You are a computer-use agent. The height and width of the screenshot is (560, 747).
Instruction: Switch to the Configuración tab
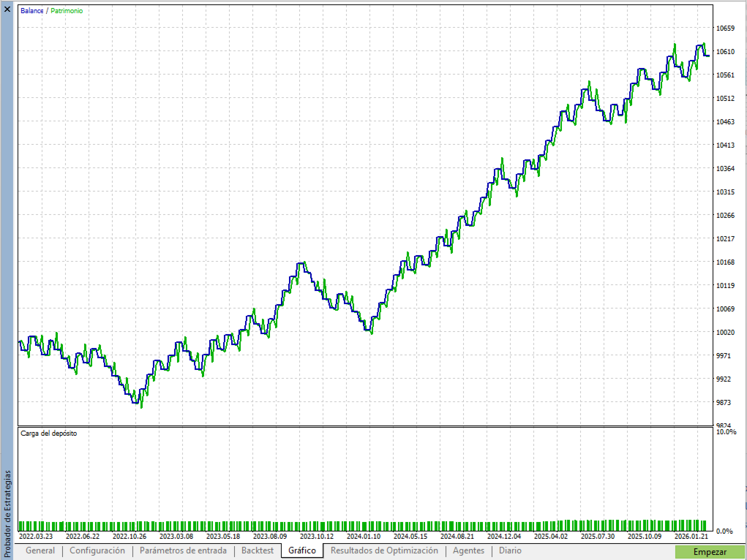97,550
